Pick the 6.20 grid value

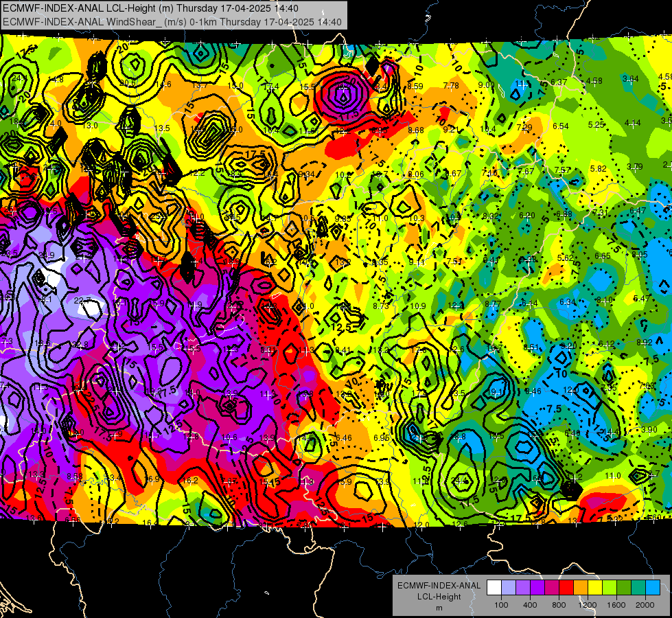pos(527,216)
